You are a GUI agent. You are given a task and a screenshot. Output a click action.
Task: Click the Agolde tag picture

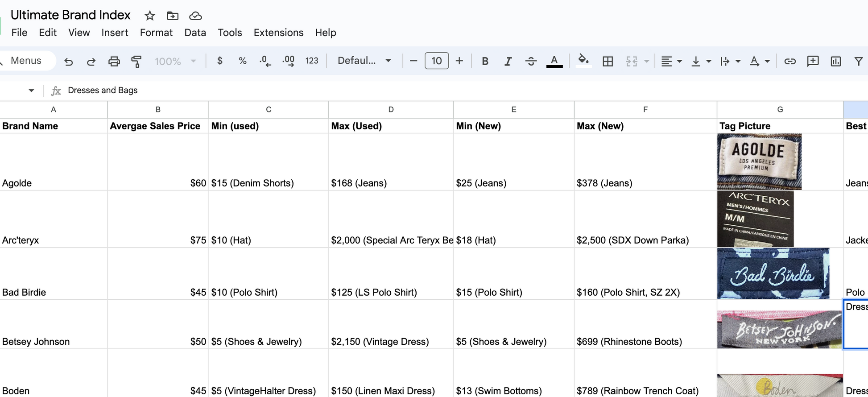pos(759,161)
